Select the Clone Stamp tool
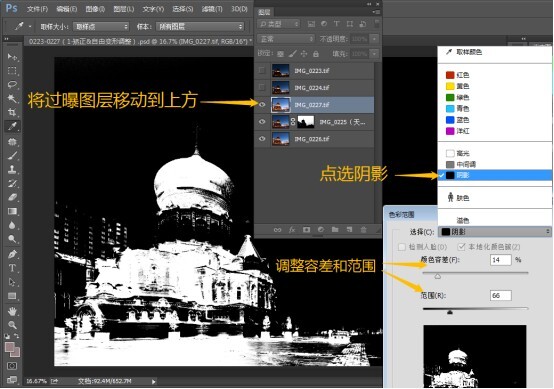Screen dimensions: 554x389 pos(12,169)
